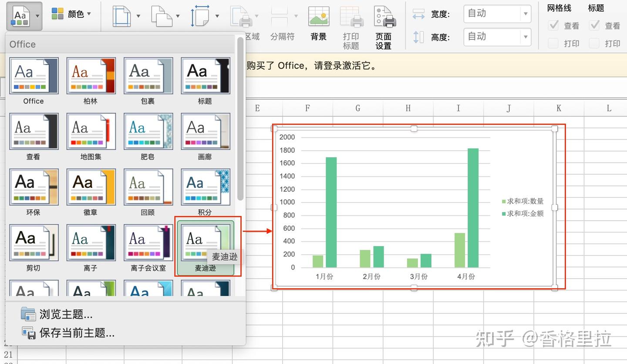Click the Themes (Aa) button in the ribbon

pyautogui.click(x=24, y=16)
